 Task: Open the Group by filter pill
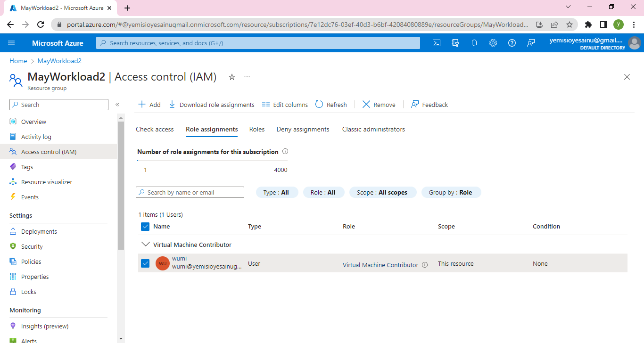tap(451, 192)
